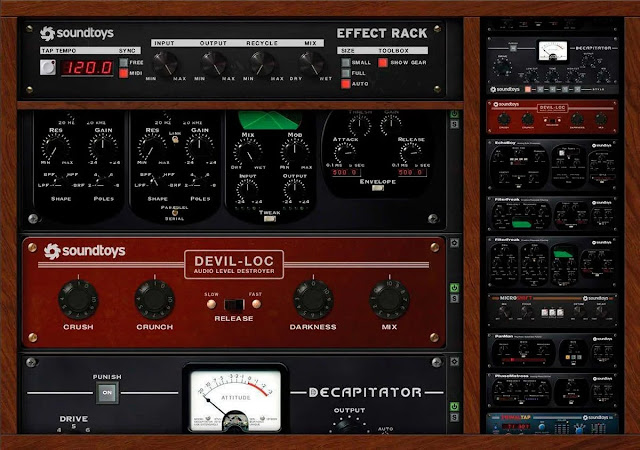
Task: Bypass Decapitator using its green power icon
Action: coord(454,407)
